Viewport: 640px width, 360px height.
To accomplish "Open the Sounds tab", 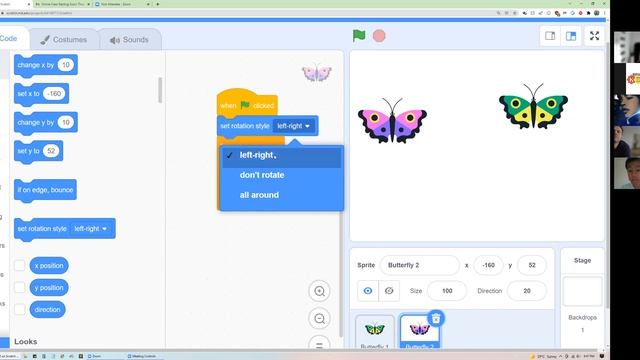I will (129, 40).
